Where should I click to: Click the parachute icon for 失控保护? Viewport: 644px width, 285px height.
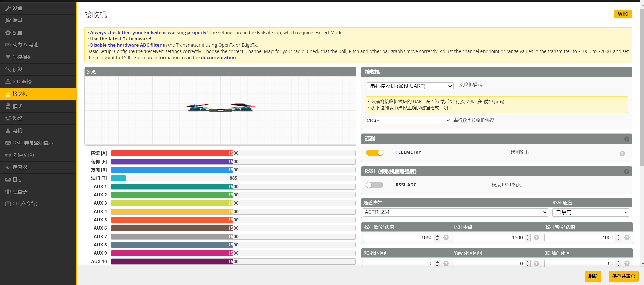point(8,57)
